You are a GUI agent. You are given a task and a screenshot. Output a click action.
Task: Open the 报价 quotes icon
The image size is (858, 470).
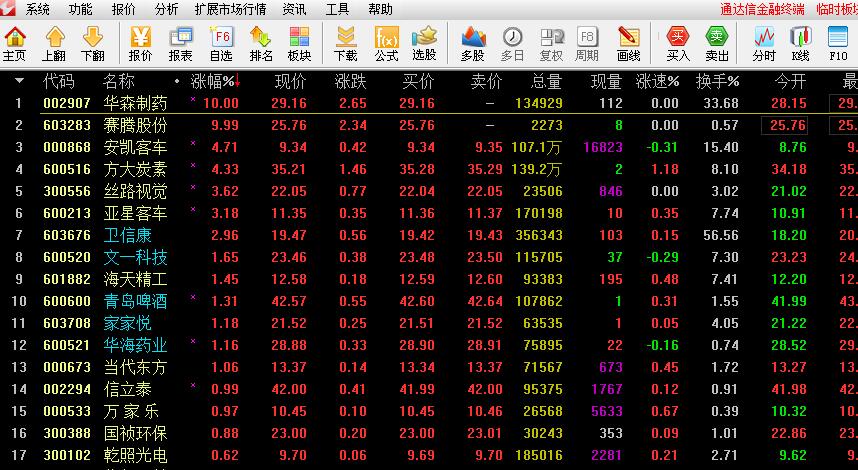pos(141,44)
